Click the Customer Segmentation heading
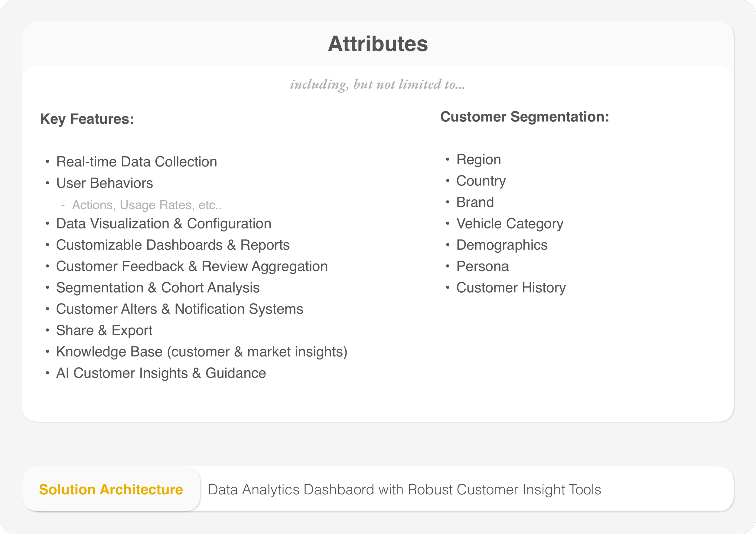The width and height of the screenshot is (756, 534). (525, 117)
